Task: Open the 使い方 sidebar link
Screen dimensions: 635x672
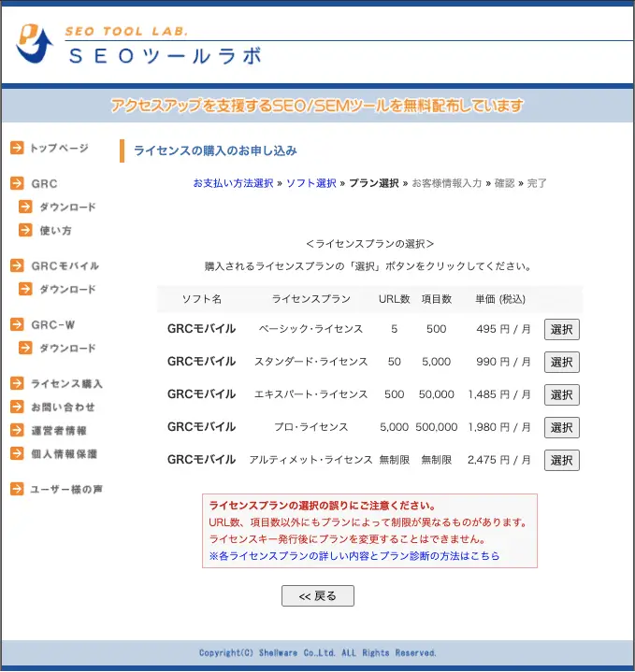Action: tap(56, 230)
